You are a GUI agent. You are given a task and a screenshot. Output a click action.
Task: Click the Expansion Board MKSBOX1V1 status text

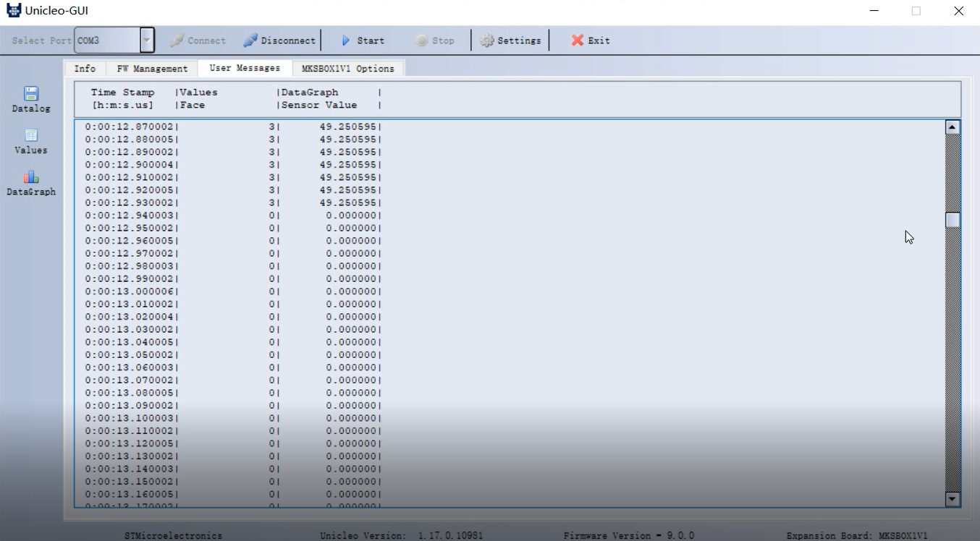point(857,536)
